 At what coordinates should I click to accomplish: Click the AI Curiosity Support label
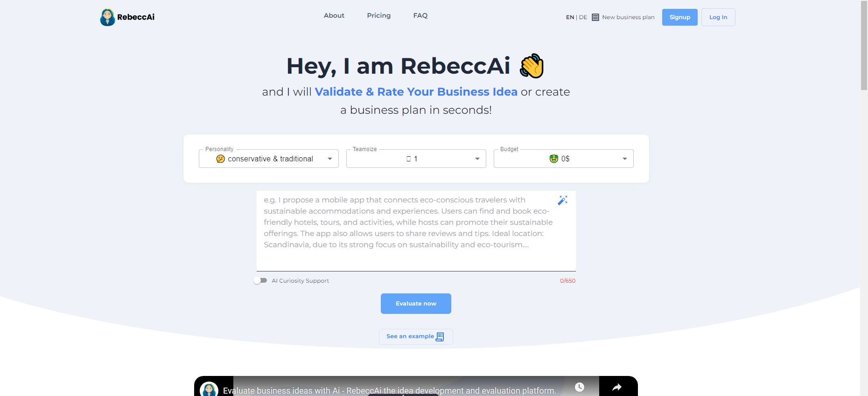[x=301, y=281]
